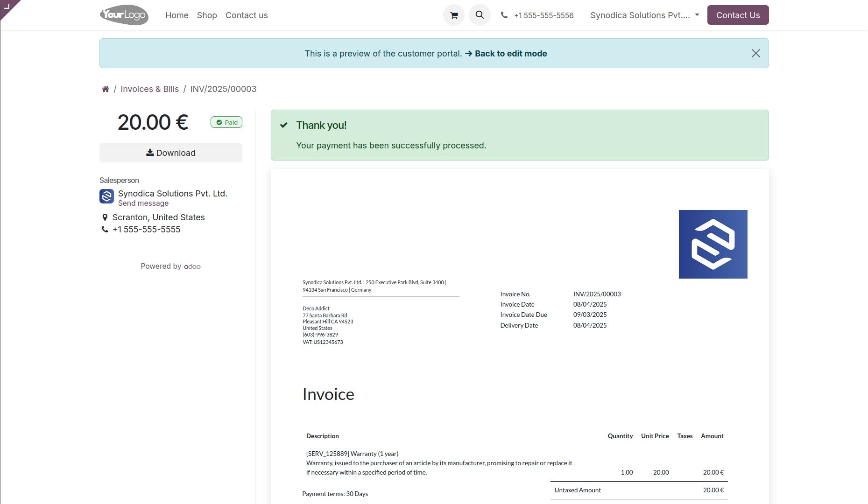This screenshot has height=504, width=868.
Task: Open the Contact us menu item
Action: pyautogui.click(x=247, y=15)
